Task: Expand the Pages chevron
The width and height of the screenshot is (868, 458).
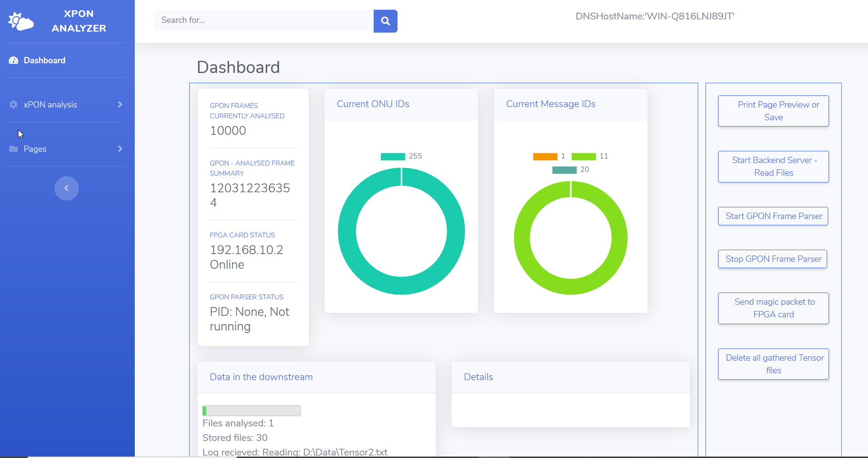Action: (120, 149)
